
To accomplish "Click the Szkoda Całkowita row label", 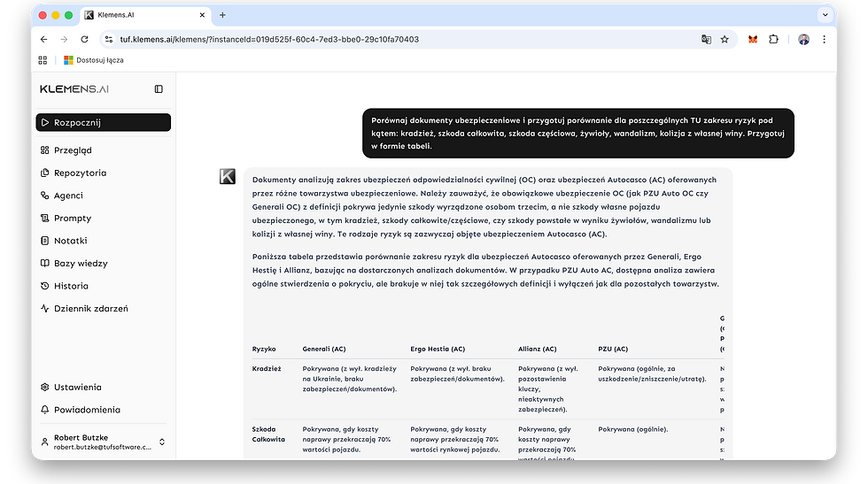I will tap(268, 434).
